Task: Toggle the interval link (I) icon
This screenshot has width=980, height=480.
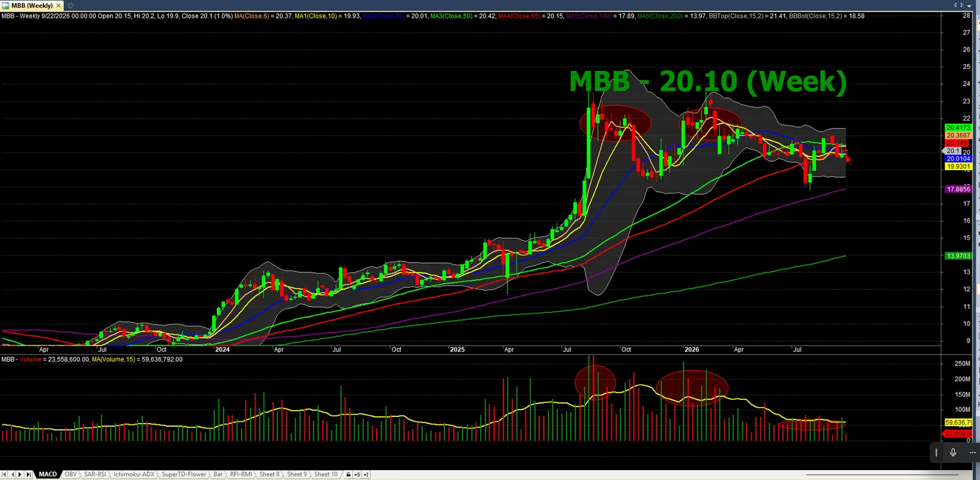Action: coord(366,474)
